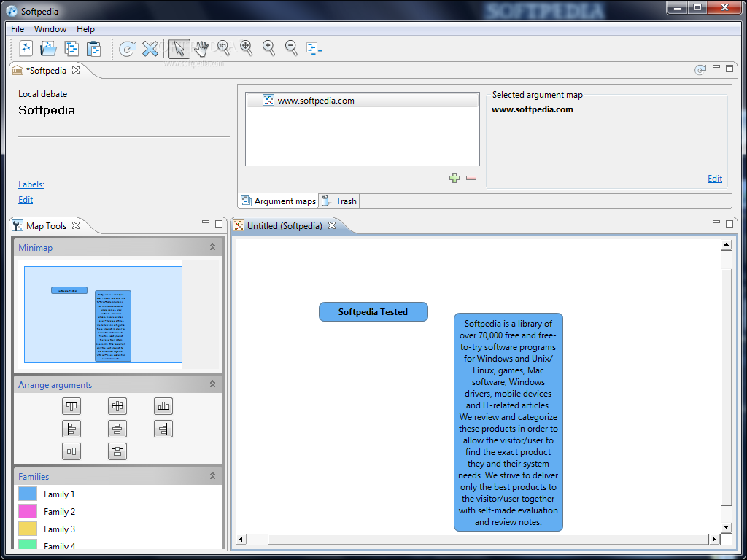Screen dimensions: 747x560
Task: Switch to the Trash tab
Action: (x=339, y=201)
